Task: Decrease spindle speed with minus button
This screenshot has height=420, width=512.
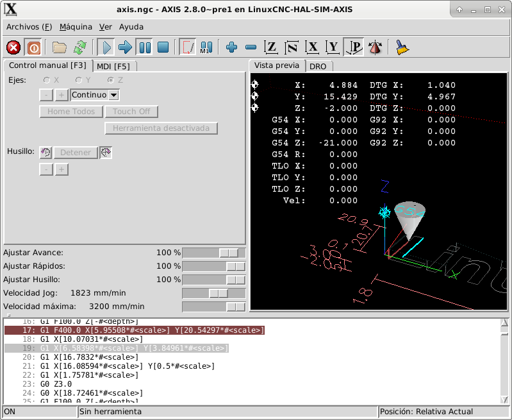Action: (x=46, y=170)
